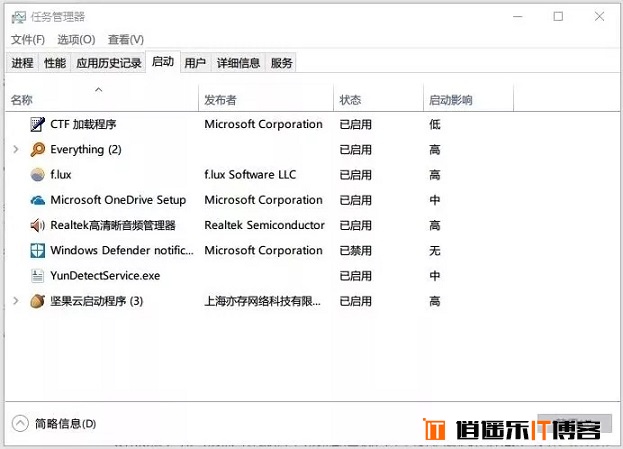The height and width of the screenshot is (449, 623).
Task: Open the 查看(V) menu
Action: (x=126, y=40)
